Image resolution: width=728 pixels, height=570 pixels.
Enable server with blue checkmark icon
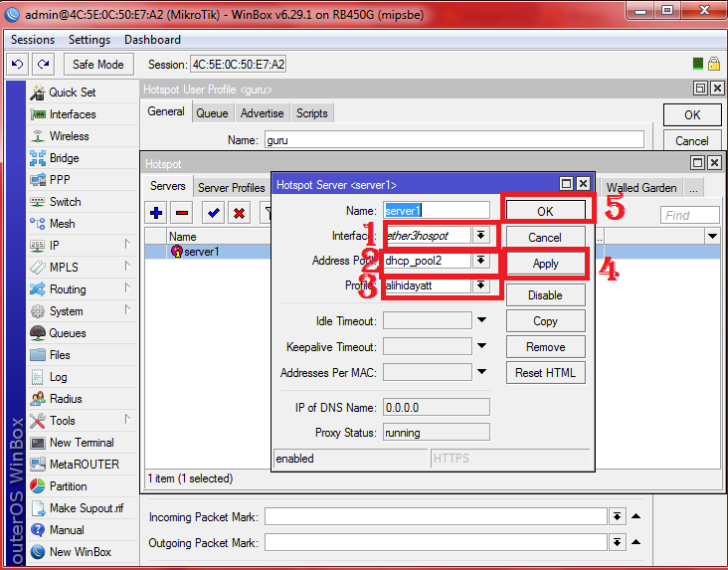pyautogui.click(x=214, y=213)
